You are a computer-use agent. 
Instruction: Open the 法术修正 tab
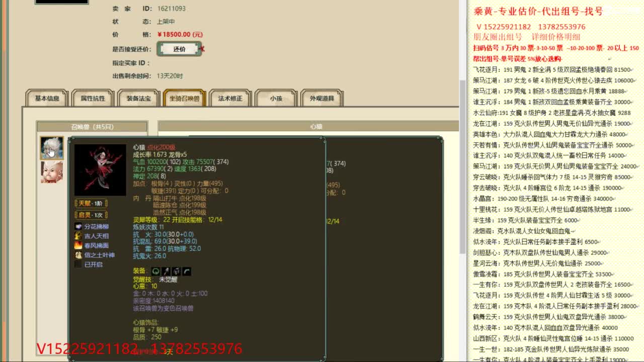230,99
